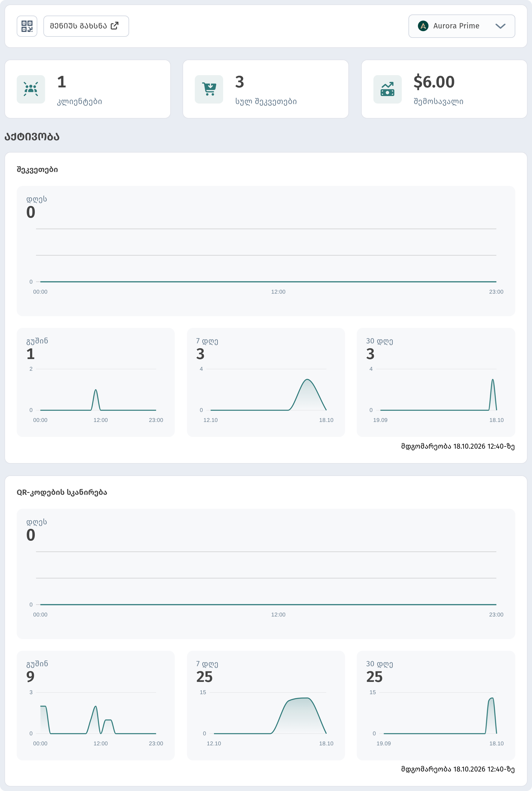Click the კლიენტები people icon
Image resolution: width=532 pixels, height=791 pixels.
[x=31, y=89]
